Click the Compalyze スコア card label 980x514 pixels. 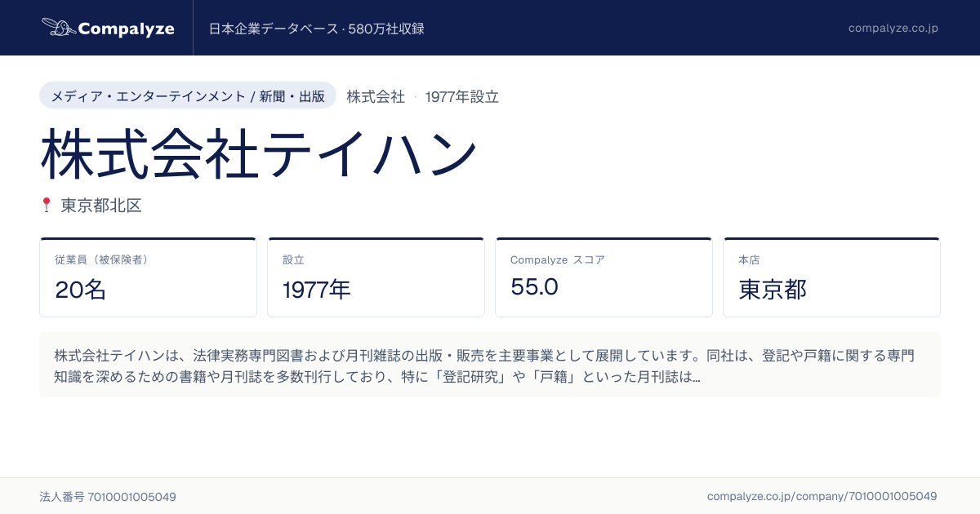558,259
